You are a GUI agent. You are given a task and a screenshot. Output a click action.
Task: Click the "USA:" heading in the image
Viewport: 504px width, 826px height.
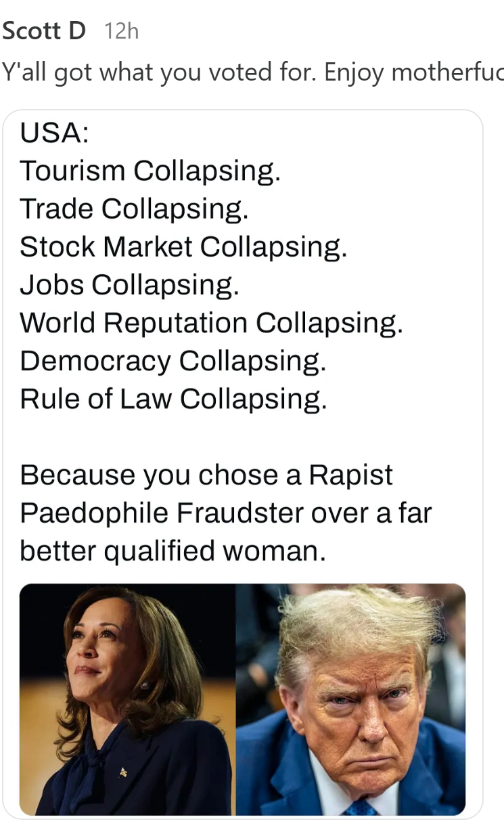pos(55,133)
